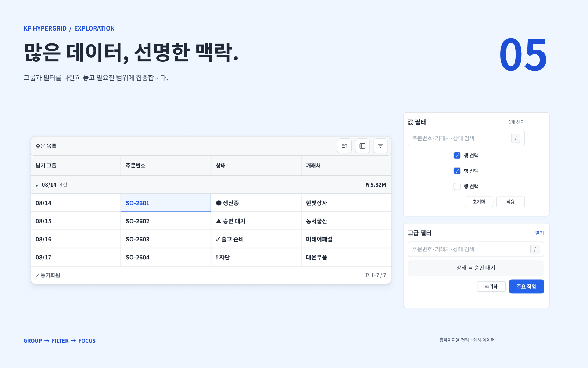The image size is (588, 368).
Task: Click the sort/group rows toolbar icon
Action: 344,146
